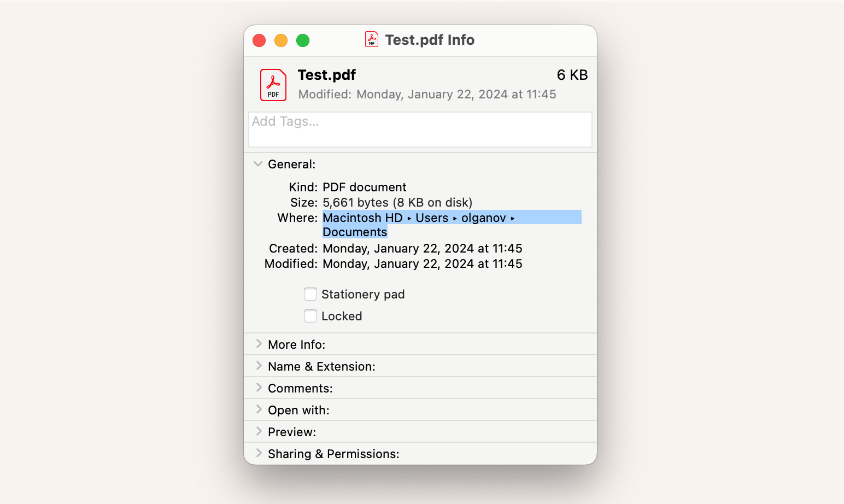Select Users in the Where path

[x=432, y=218]
